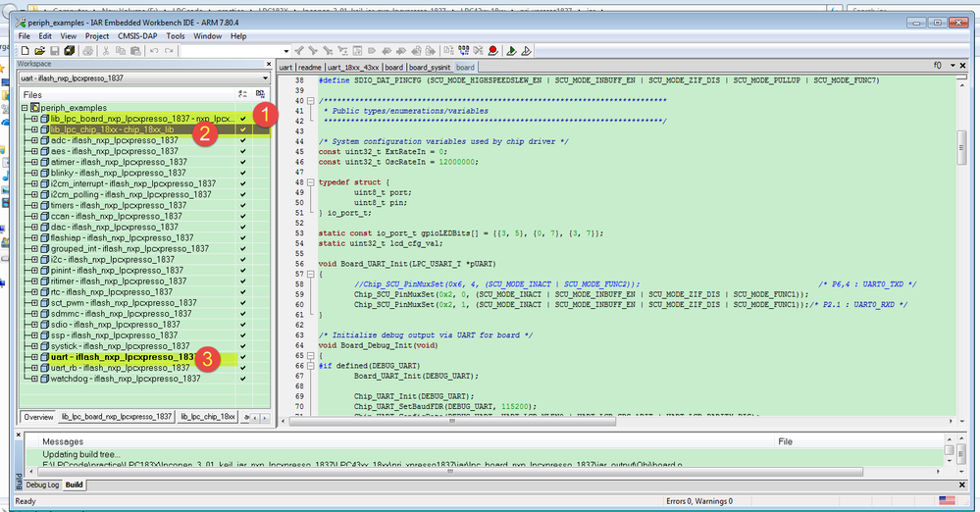Toggle the checkmark for rtc project row

(242, 292)
